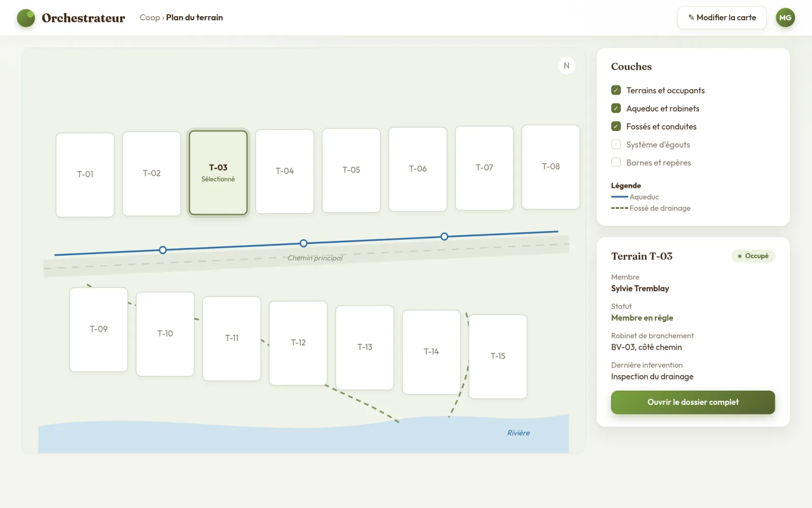Select plot T-15
This screenshot has width=812, height=508.
(498, 357)
